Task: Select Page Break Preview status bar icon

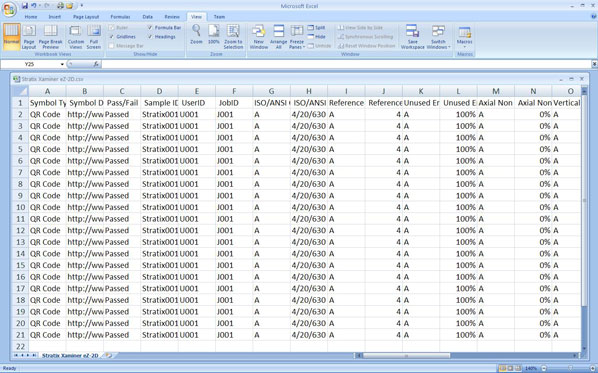Action: (518, 368)
